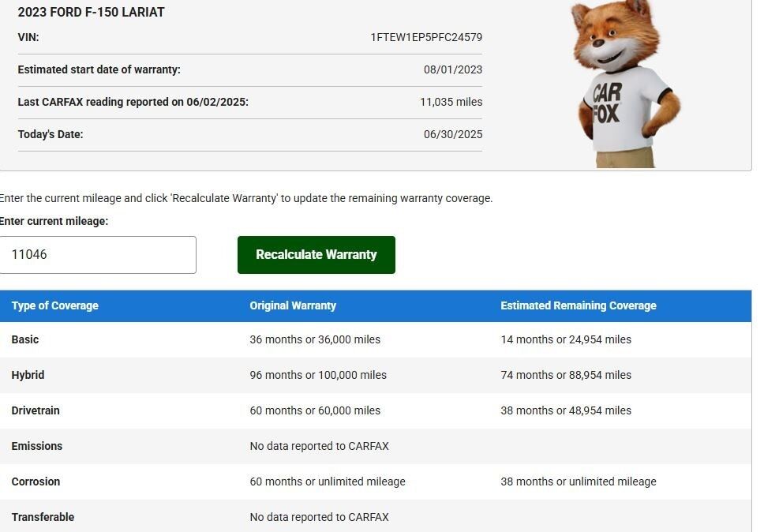The height and width of the screenshot is (532, 764).
Task: Click the Original Warranty column header
Action: [293, 305]
